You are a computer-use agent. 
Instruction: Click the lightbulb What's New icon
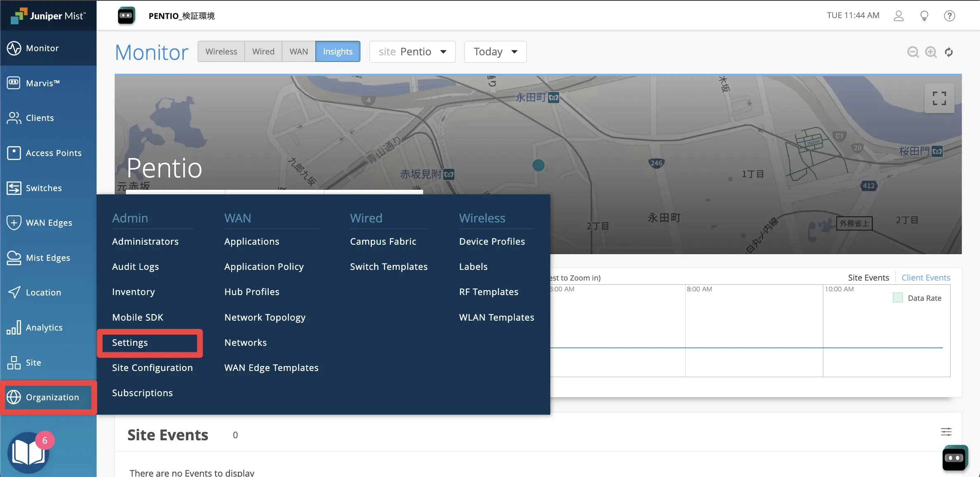924,16
